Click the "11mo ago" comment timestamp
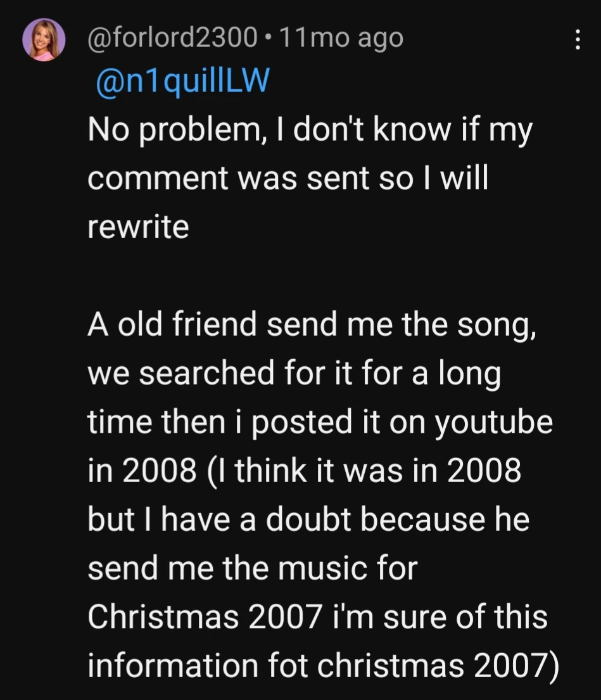 point(341,39)
